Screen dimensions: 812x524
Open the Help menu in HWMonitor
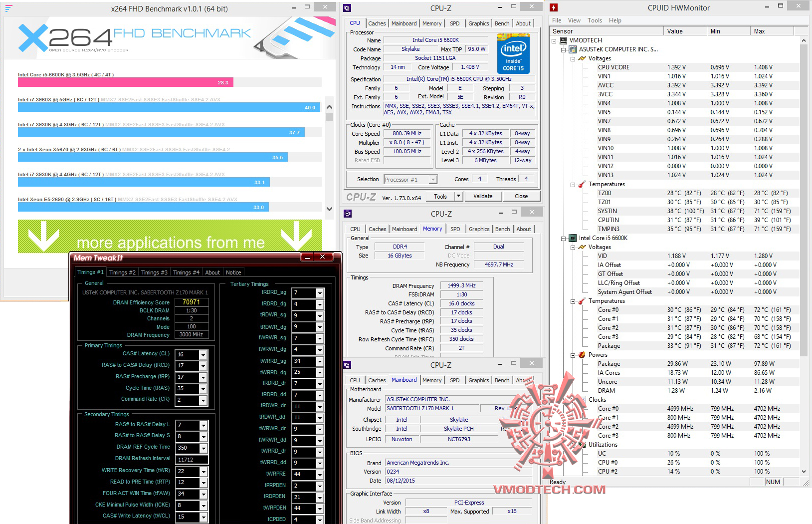(x=615, y=20)
